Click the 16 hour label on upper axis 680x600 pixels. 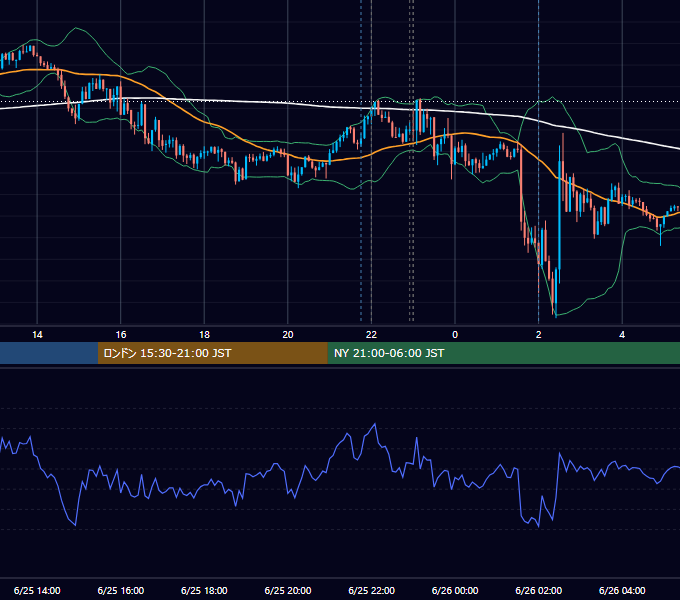tap(121, 335)
